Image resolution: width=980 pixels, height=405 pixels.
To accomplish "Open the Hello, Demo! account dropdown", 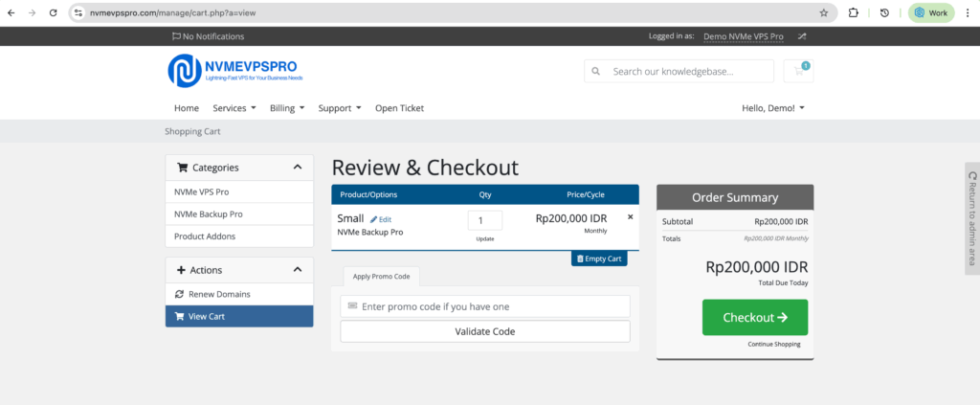I will click(773, 108).
